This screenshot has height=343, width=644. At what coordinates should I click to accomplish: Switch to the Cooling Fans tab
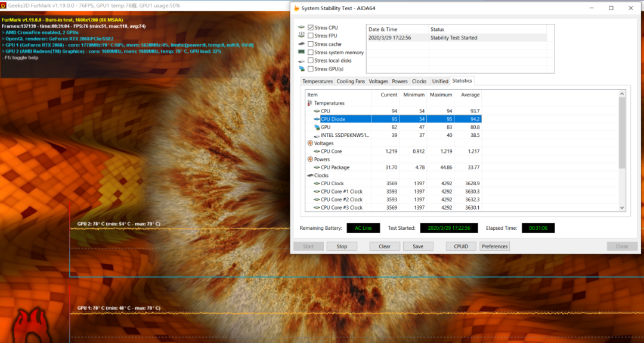point(351,81)
